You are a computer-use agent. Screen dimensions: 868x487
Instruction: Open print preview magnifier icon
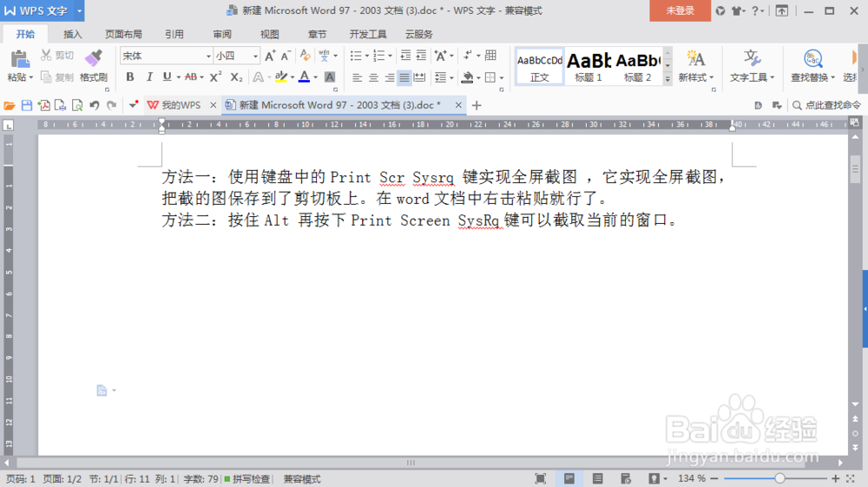(x=77, y=105)
